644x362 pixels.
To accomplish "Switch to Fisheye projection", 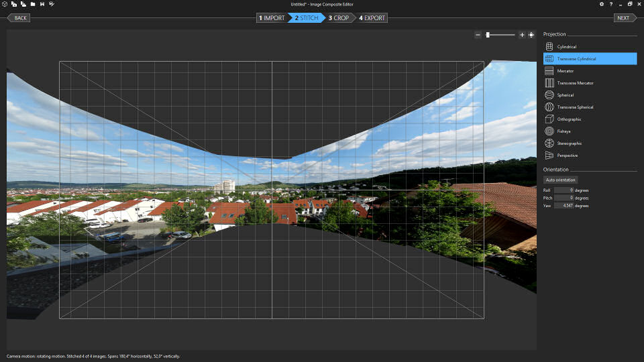I will (x=563, y=131).
